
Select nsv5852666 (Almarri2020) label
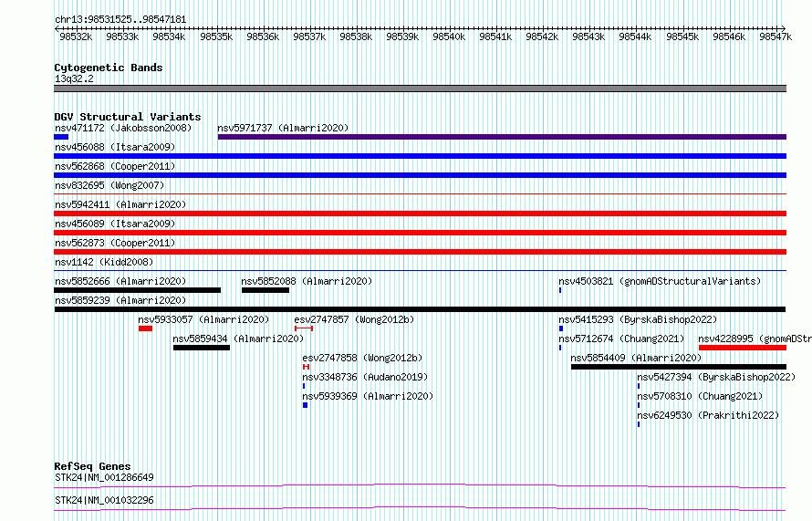click(x=120, y=281)
